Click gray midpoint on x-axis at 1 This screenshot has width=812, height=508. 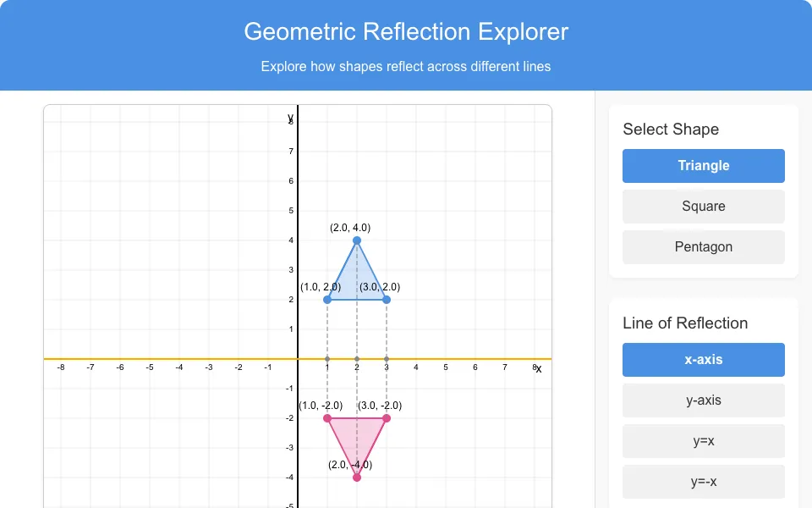pyautogui.click(x=327, y=359)
